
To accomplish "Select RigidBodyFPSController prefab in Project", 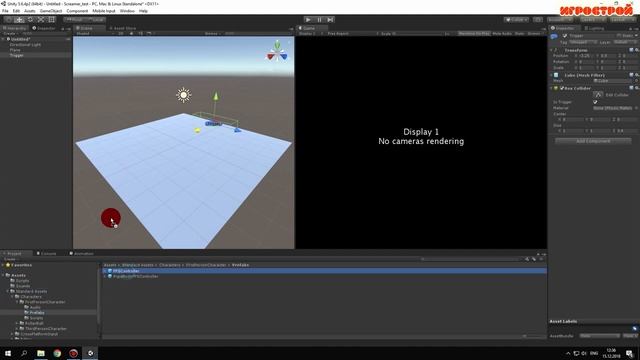I will point(136,276).
